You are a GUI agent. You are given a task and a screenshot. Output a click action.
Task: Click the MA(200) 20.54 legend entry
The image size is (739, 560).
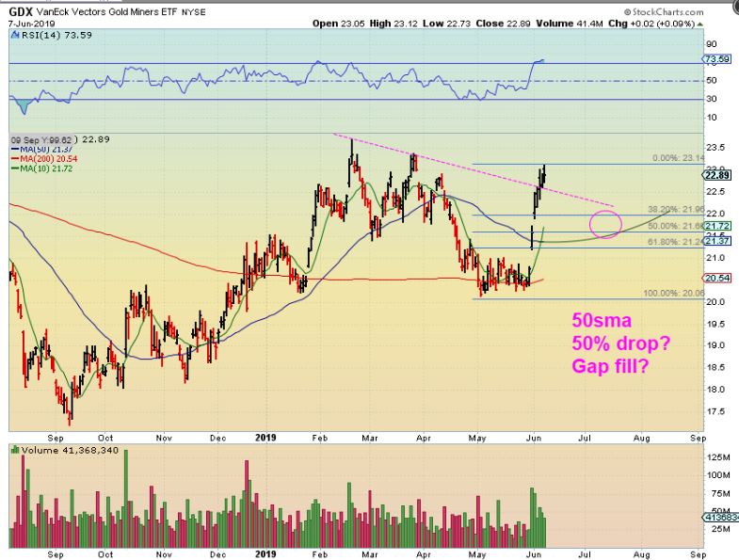click(44, 159)
